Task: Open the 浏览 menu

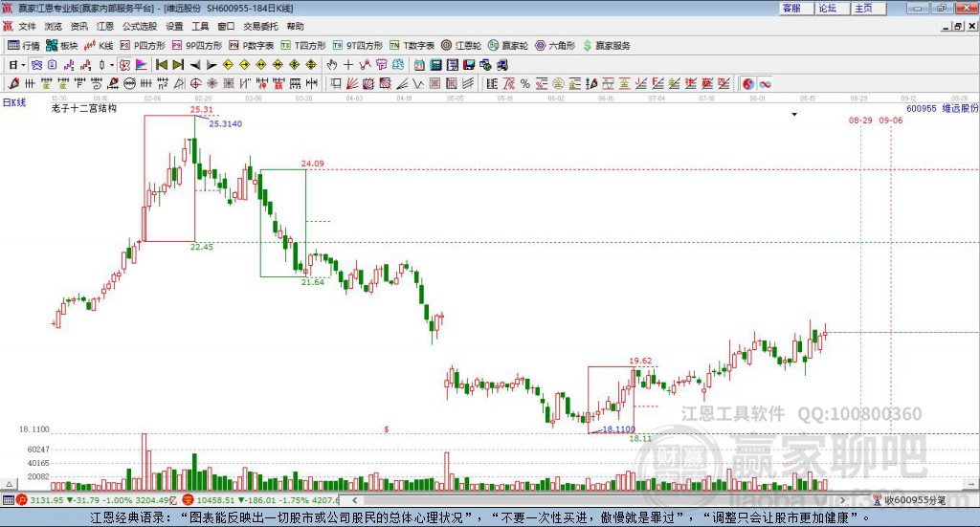Action: click(54, 26)
